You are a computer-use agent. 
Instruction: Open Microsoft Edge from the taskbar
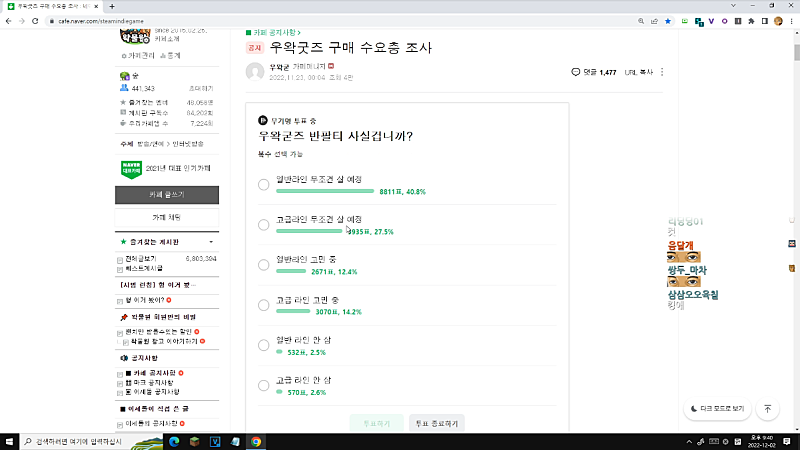[174, 441]
